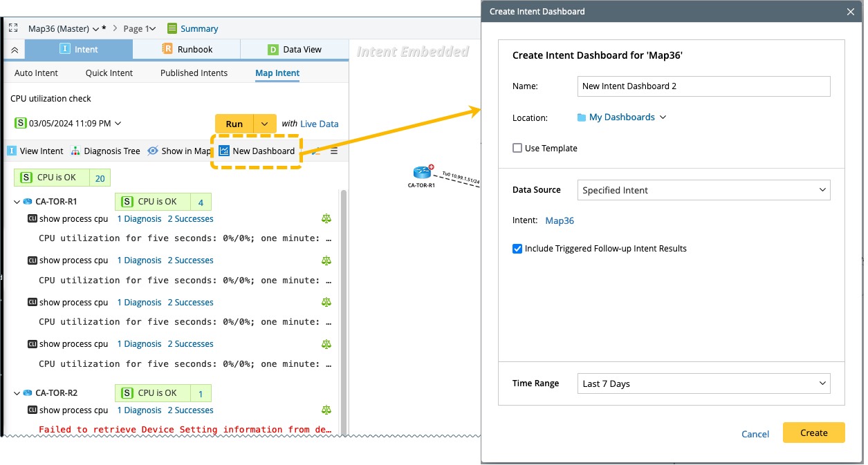868x465 pixels.
Task: Toggle Show in Map eye icon
Action: click(x=153, y=151)
